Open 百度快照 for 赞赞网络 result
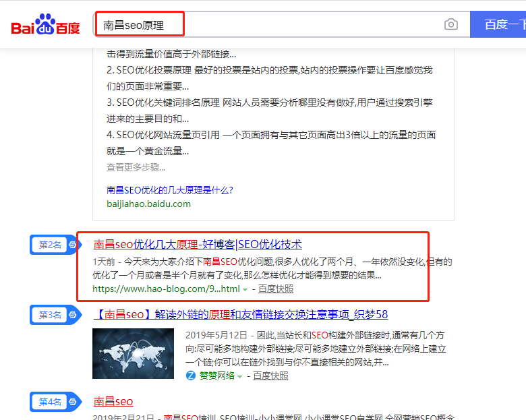 click(270, 376)
